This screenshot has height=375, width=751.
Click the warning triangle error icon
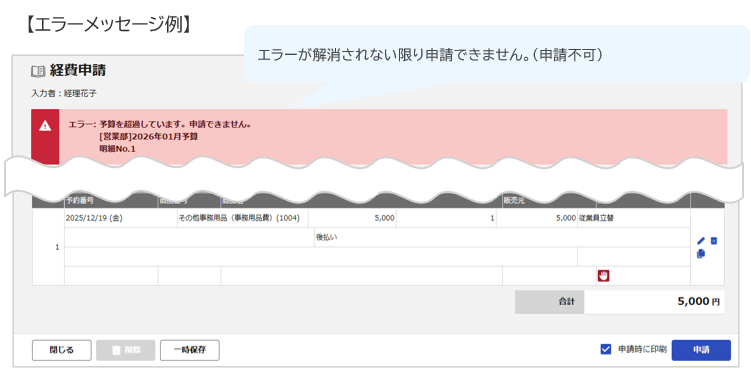(x=45, y=126)
